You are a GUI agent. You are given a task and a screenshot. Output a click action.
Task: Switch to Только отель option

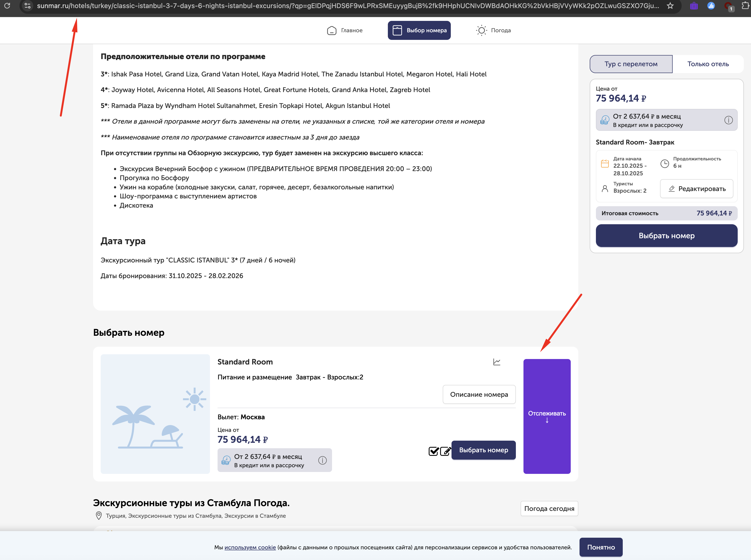[708, 64]
